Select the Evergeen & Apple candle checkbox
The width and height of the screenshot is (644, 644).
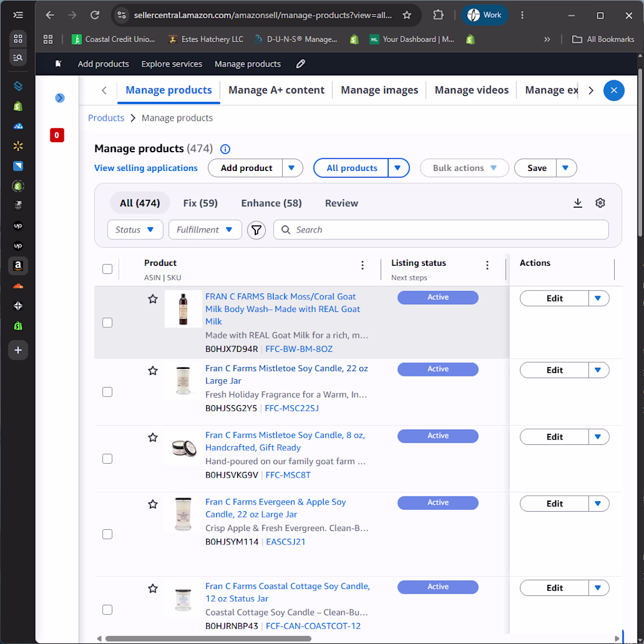pyautogui.click(x=107, y=535)
